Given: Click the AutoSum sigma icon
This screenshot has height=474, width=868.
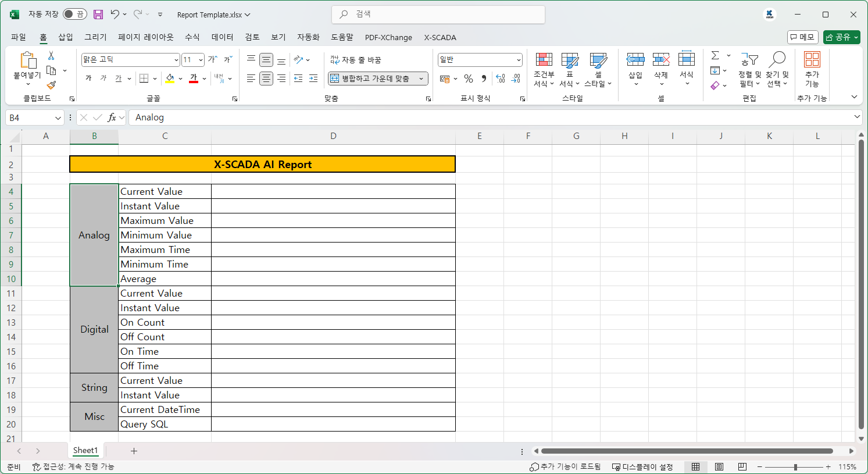Looking at the screenshot, I should 715,56.
